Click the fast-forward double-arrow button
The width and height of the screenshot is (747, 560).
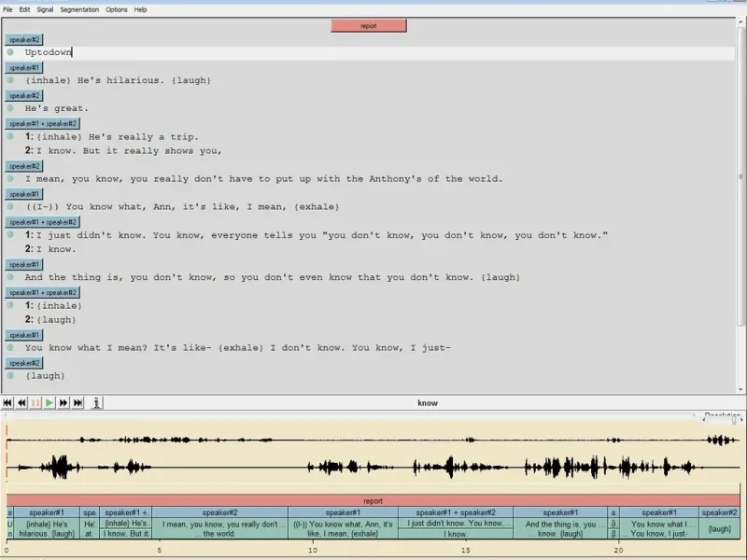tap(63, 403)
